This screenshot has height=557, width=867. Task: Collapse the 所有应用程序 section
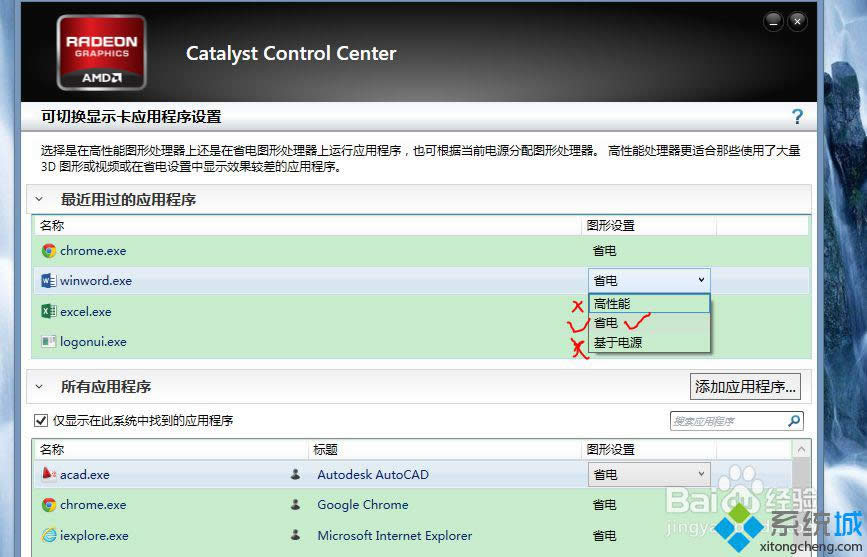pos(39,386)
